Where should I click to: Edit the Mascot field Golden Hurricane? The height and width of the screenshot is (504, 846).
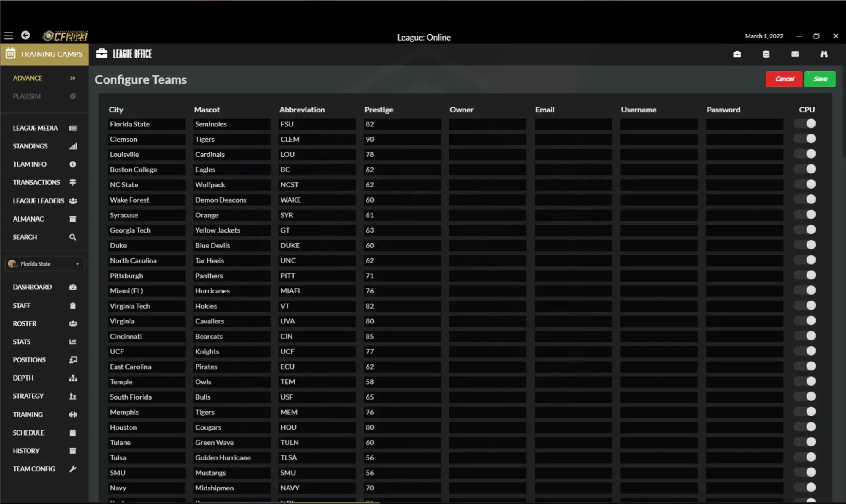point(232,458)
